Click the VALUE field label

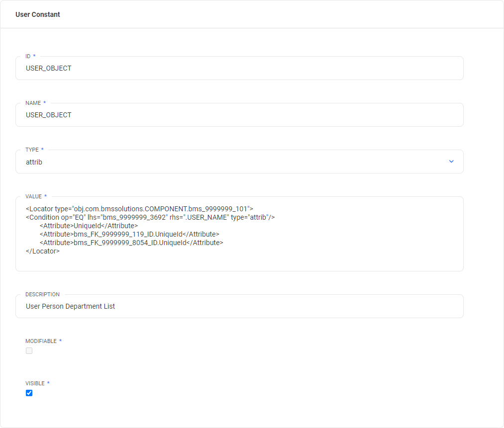coord(33,196)
